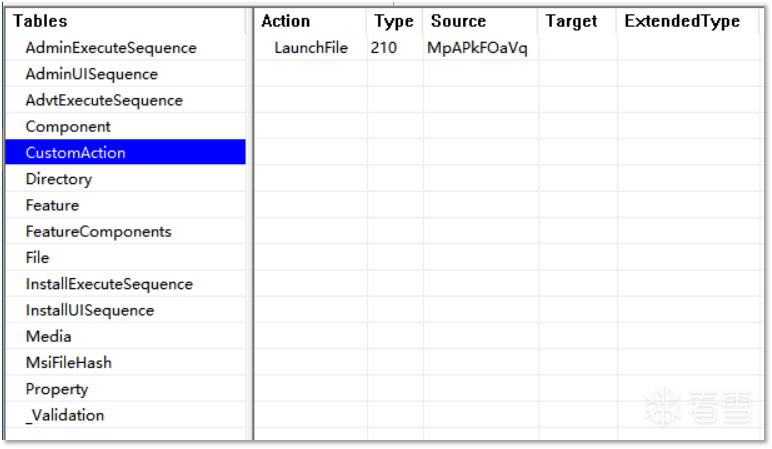This screenshot has width=772, height=449.
Task: Select the highlighted CustomAction table
Action: [126, 152]
